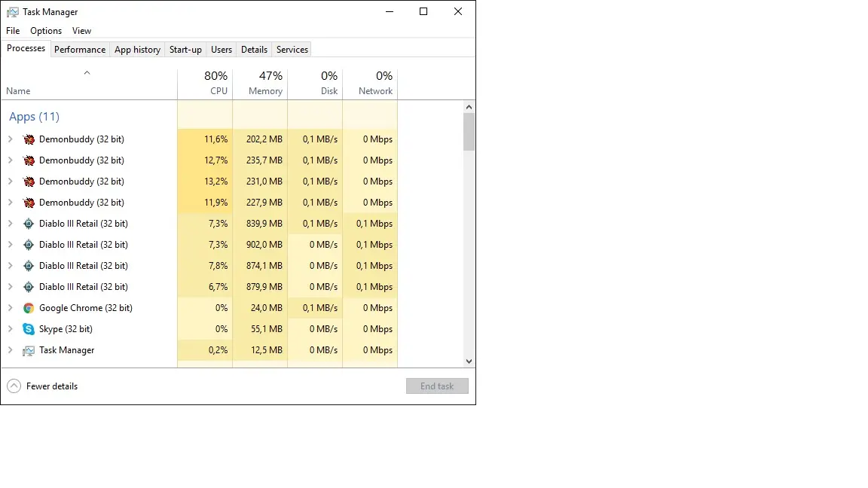
Task: Open the Services tab
Action: coord(292,50)
